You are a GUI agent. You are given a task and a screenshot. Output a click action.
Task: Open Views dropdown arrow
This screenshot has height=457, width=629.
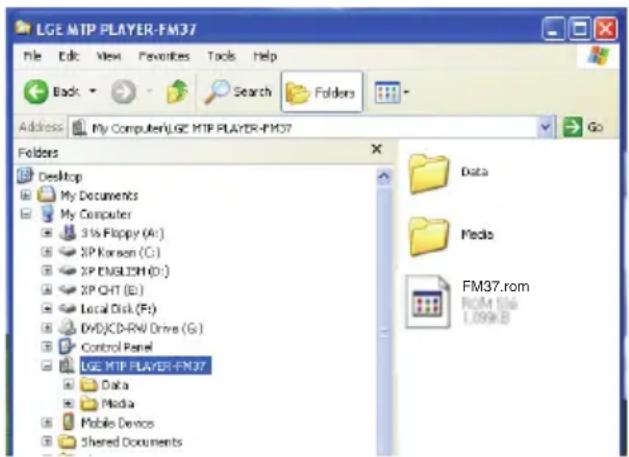point(406,92)
